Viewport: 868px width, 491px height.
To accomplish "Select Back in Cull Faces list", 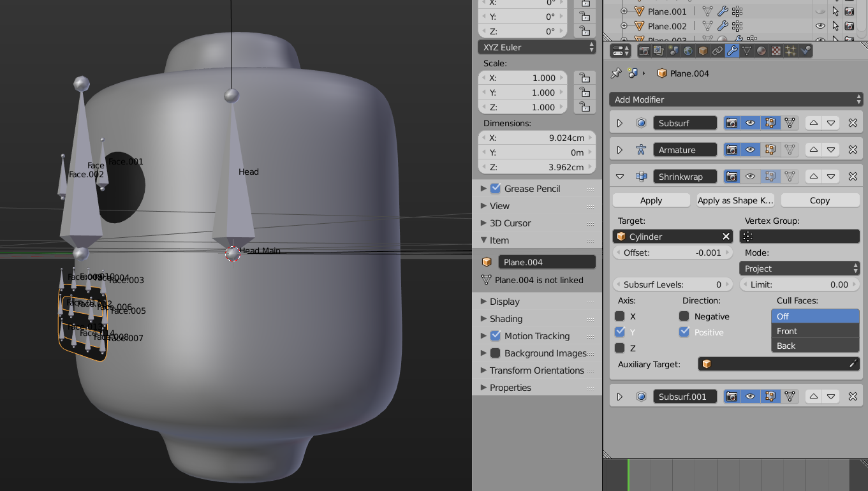I will coord(815,346).
